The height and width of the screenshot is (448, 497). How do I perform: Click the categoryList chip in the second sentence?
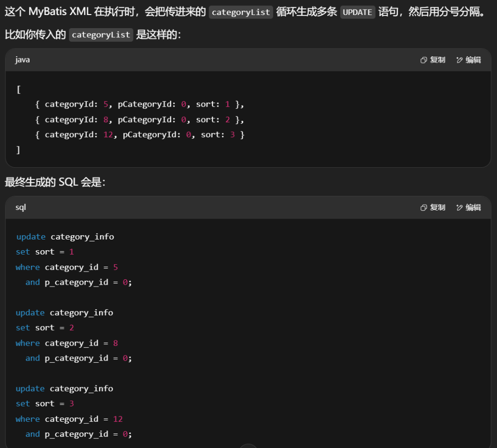click(101, 35)
